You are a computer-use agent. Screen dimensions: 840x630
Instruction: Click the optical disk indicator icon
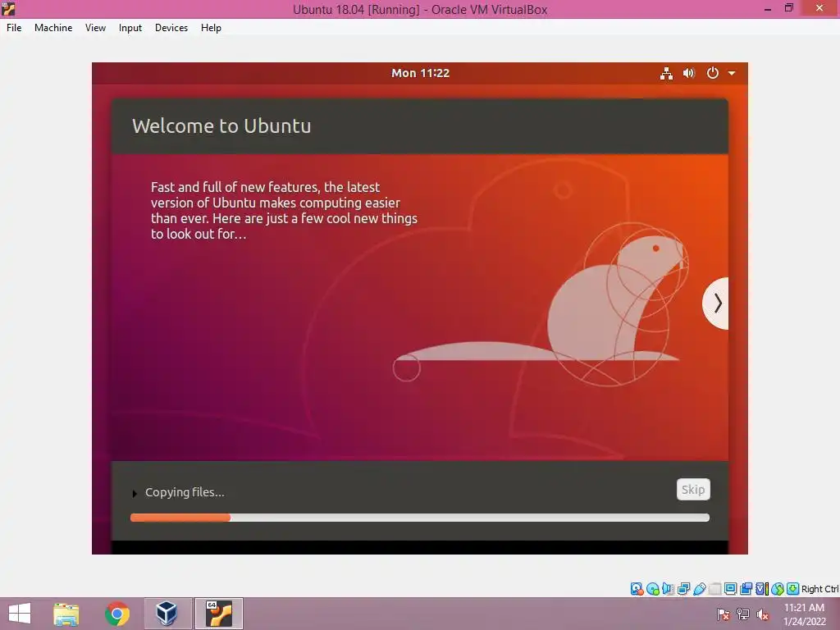coord(652,589)
